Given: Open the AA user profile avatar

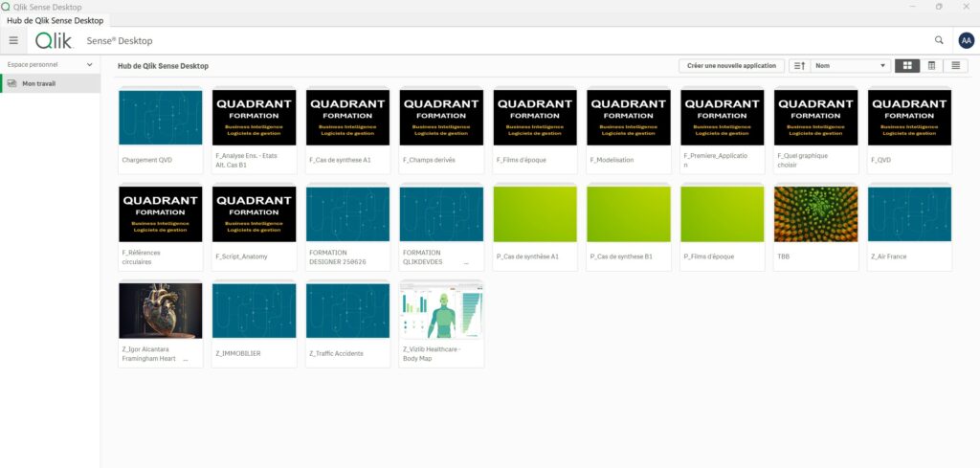Looking at the screenshot, I should 967,40.
